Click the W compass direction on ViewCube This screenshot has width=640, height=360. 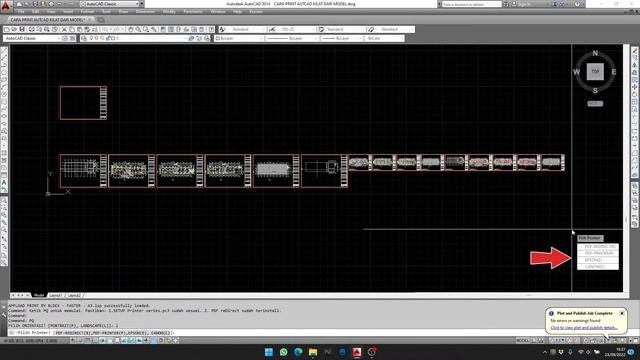point(576,72)
